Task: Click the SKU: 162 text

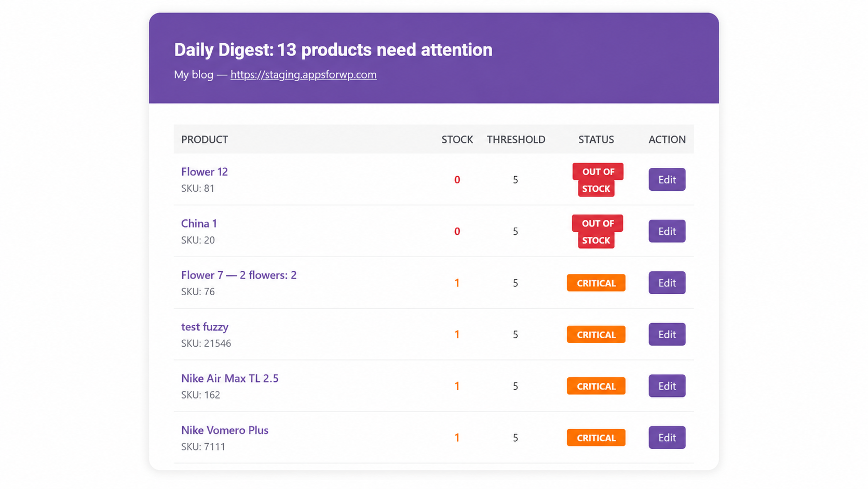Action: [200, 395]
